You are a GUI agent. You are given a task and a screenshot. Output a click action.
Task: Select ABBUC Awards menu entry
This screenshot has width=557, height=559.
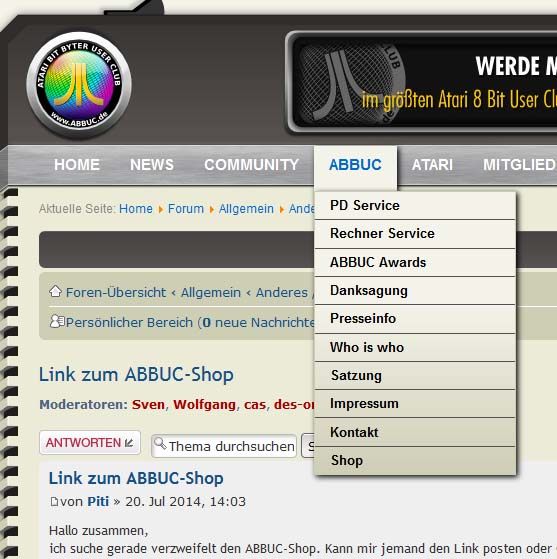click(x=415, y=262)
